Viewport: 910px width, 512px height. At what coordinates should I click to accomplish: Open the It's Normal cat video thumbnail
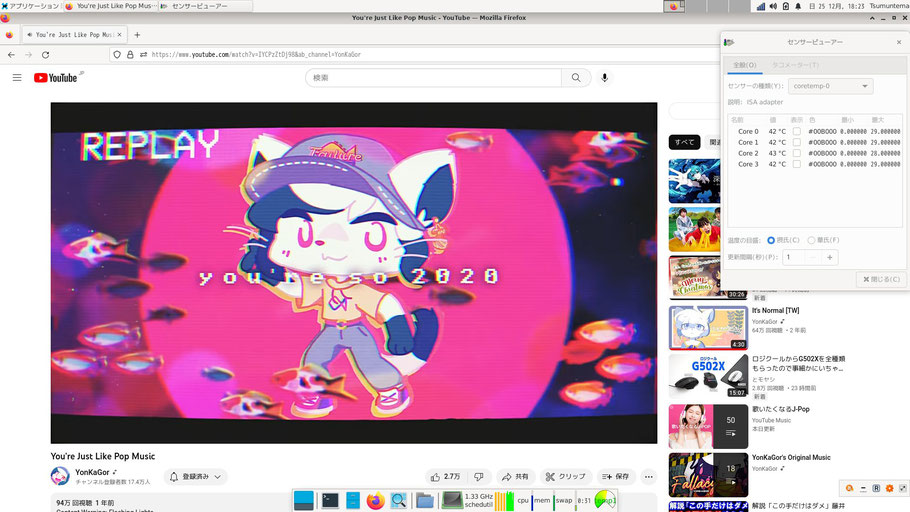point(709,328)
